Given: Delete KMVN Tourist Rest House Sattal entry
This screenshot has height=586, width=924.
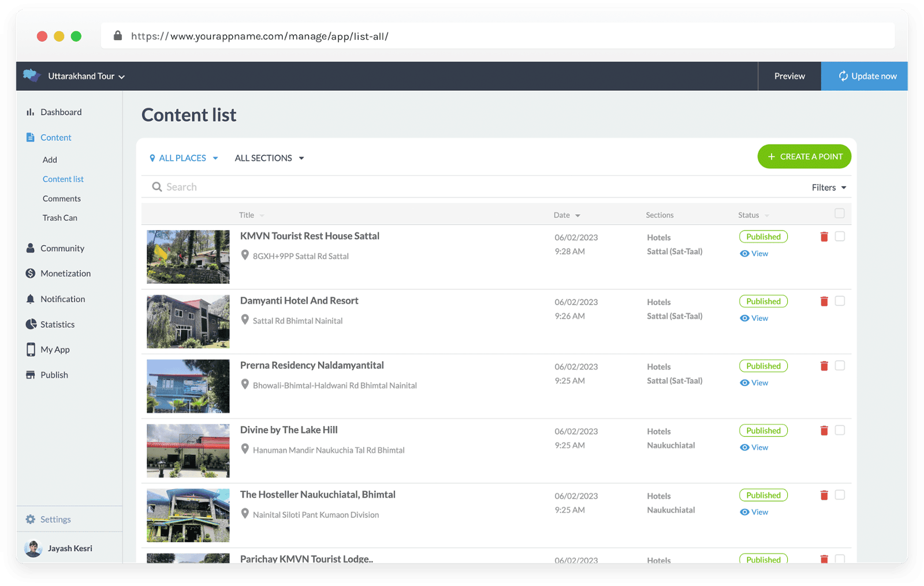Looking at the screenshot, I should tap(824, 237).
